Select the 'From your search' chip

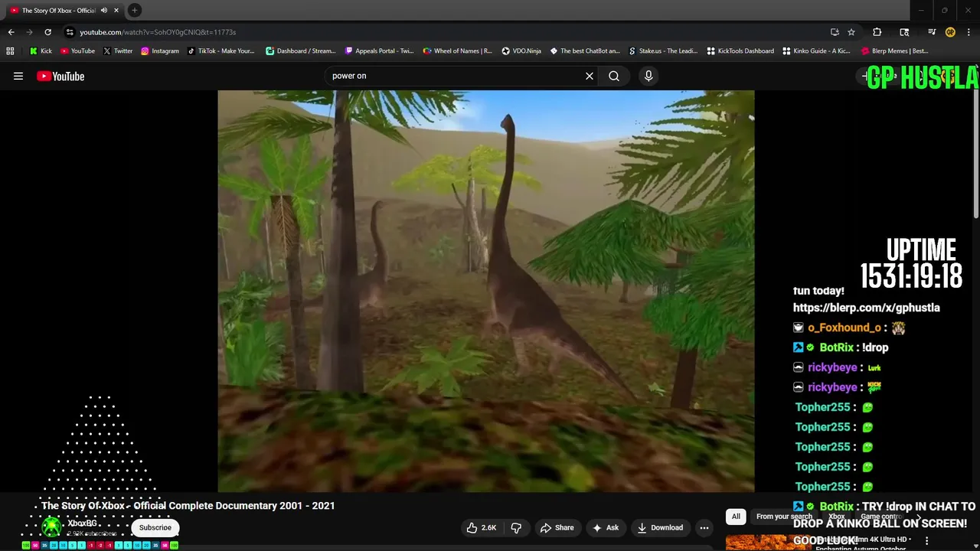784,517
